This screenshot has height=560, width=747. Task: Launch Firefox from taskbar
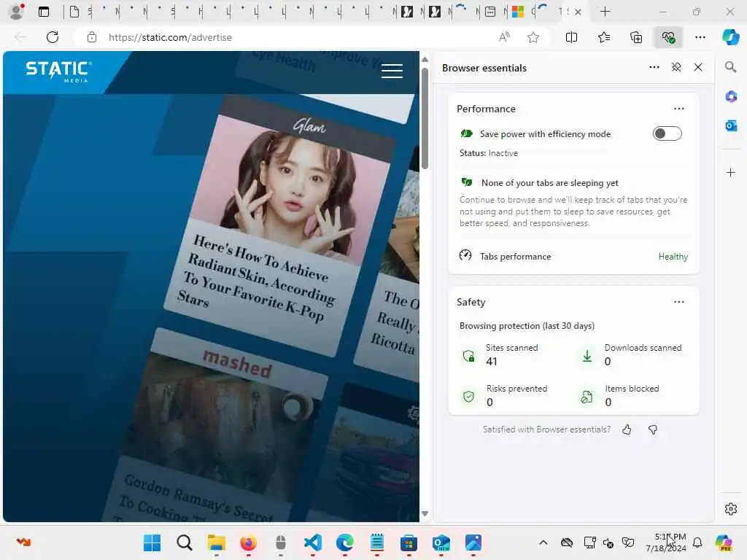pos(248,542)
